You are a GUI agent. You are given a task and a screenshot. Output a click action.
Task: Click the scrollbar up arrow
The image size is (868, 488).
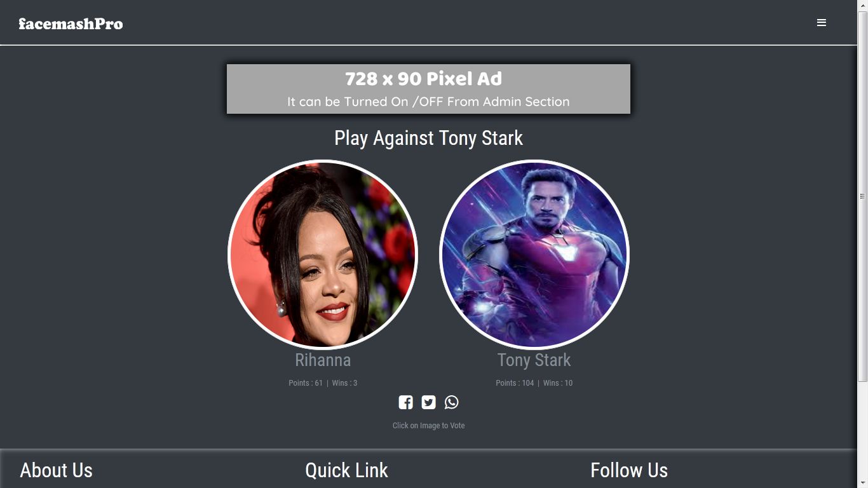pyautogui.click(x=862, y=5)
